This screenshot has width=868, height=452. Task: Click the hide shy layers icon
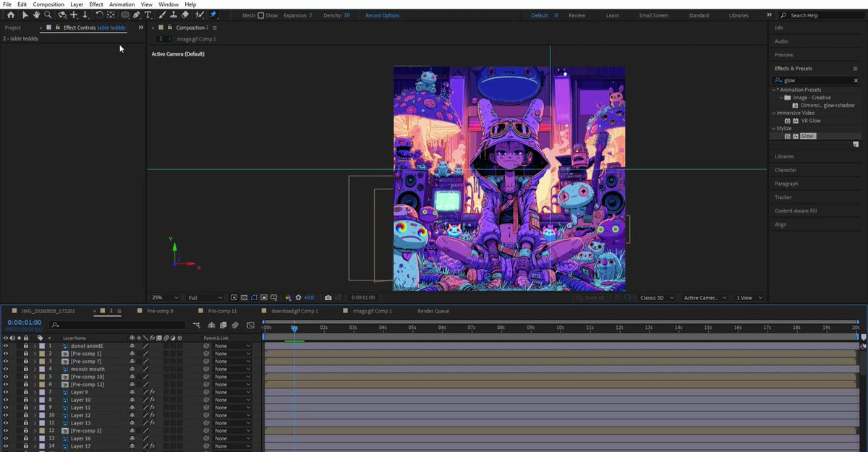211,325
